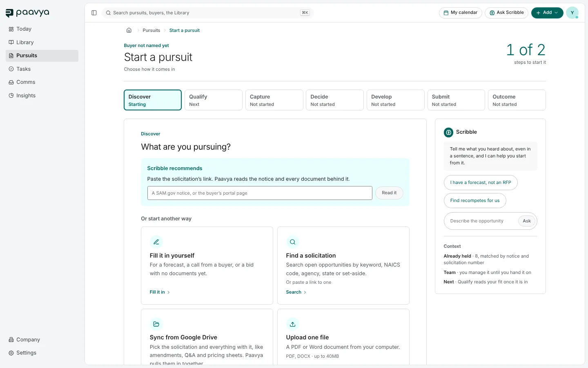588x368 pixels.
Task: Select the Capture step tab
Action: coord(274,100)
